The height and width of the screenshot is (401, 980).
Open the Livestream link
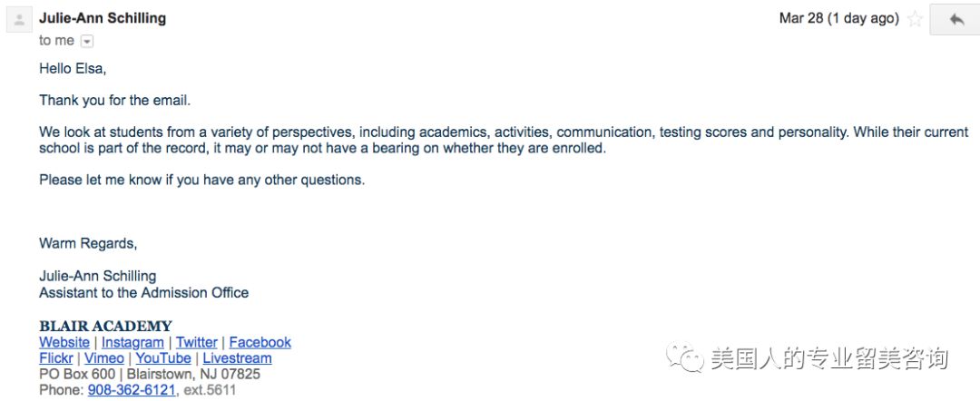tap(238, 358)
